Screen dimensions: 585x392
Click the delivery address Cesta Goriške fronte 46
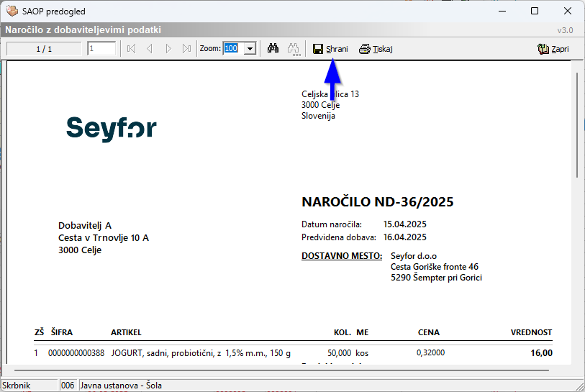click(x=435, y=267)
